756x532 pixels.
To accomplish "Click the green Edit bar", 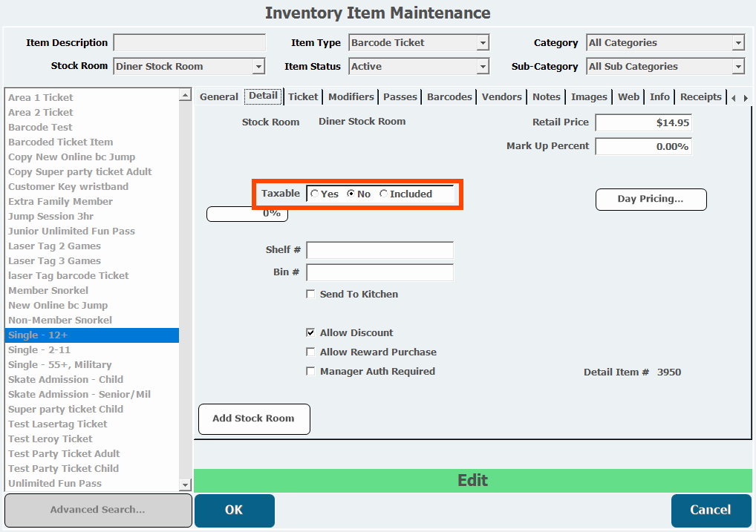I will [x=472, y=481].
